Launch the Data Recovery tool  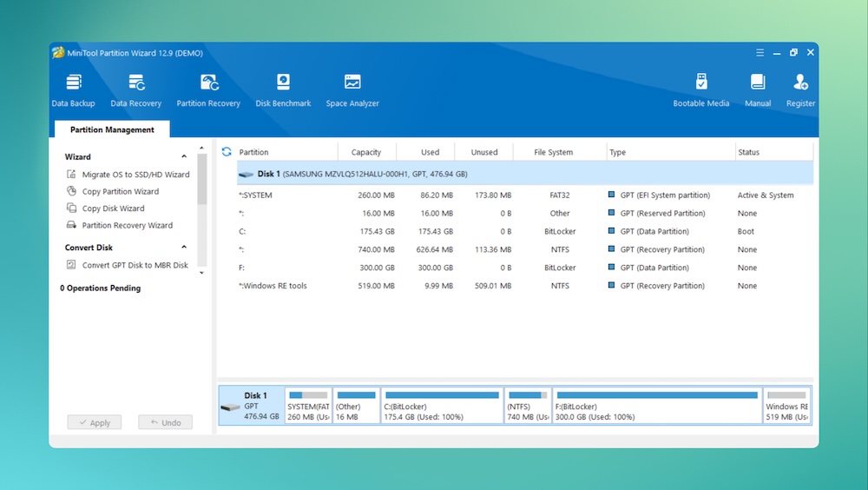click(135, 90)
